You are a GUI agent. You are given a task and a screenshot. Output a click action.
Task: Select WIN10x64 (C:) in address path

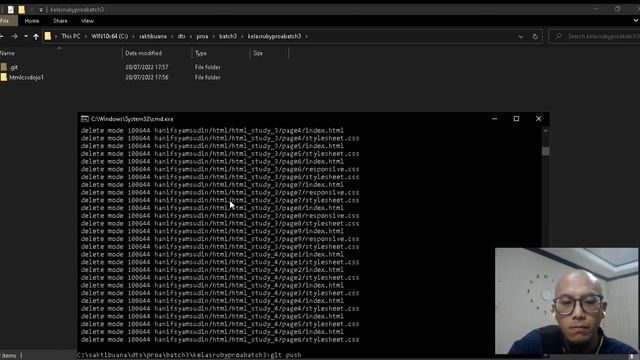pyautogui.click(x=109, y=36)
